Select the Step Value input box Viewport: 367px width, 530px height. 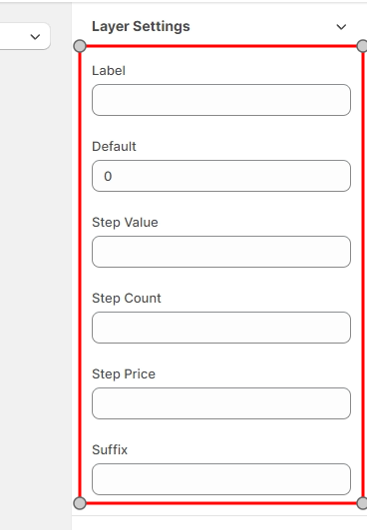(221, 252)
